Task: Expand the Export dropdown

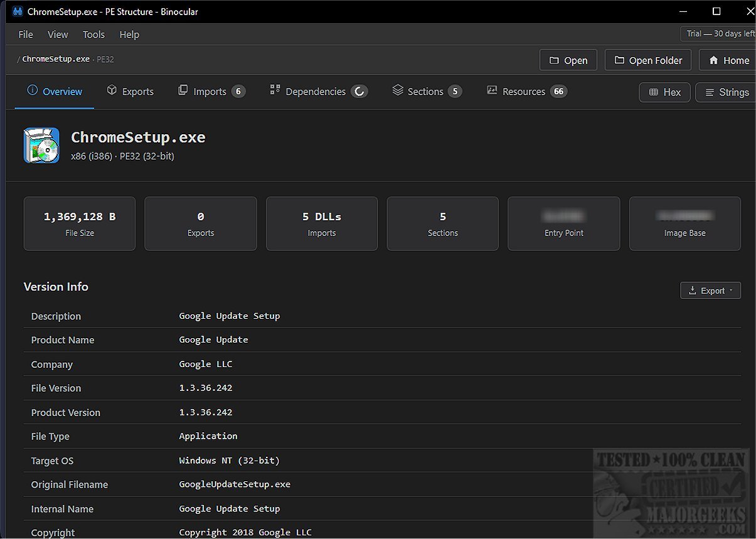Action: (710, 291)
